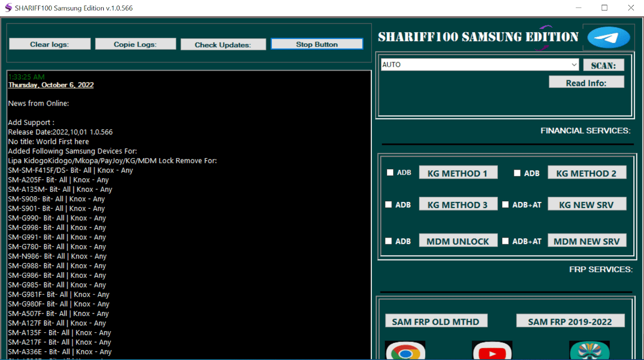Click the log line SM-A336E - Bit- All

(x=60, y=352)
